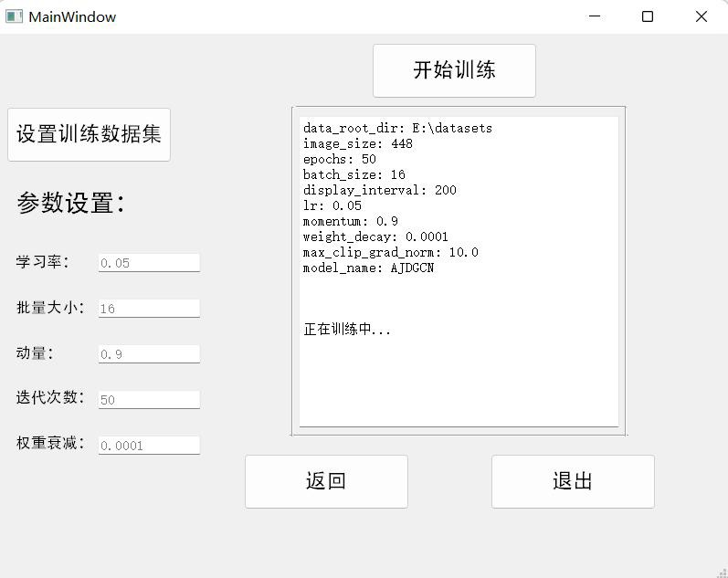728x578 pixels.
Task: Click the batch_size: 16 log line
Action: tap(353, 174)
